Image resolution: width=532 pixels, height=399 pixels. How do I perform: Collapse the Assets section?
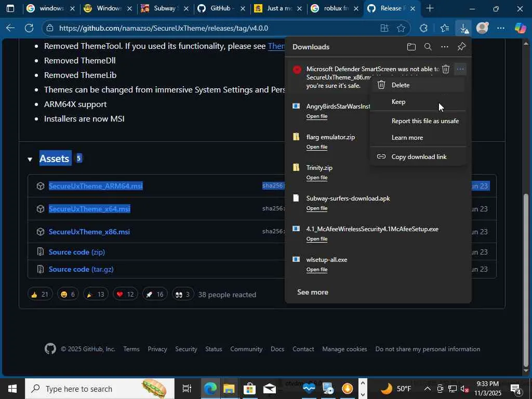[30, 159]
